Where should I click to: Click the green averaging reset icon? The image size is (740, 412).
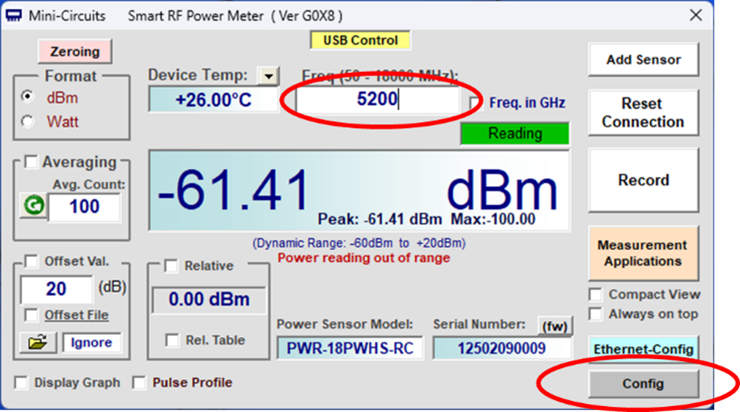34,206
